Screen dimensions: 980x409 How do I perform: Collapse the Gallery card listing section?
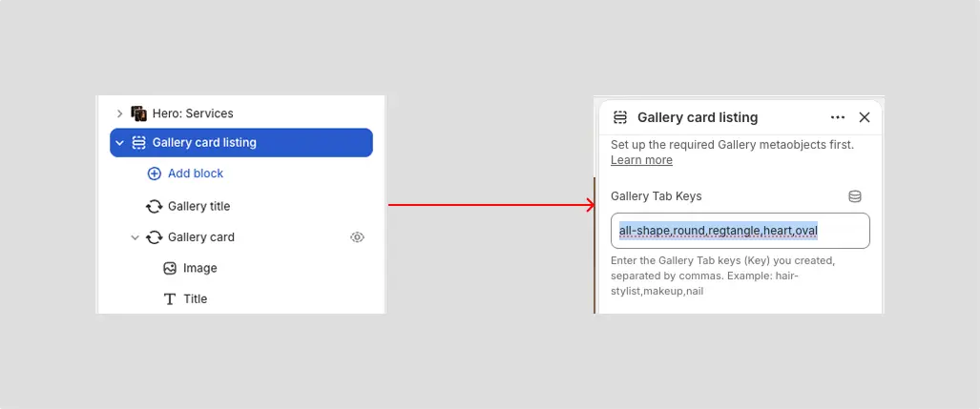(120, 143)
